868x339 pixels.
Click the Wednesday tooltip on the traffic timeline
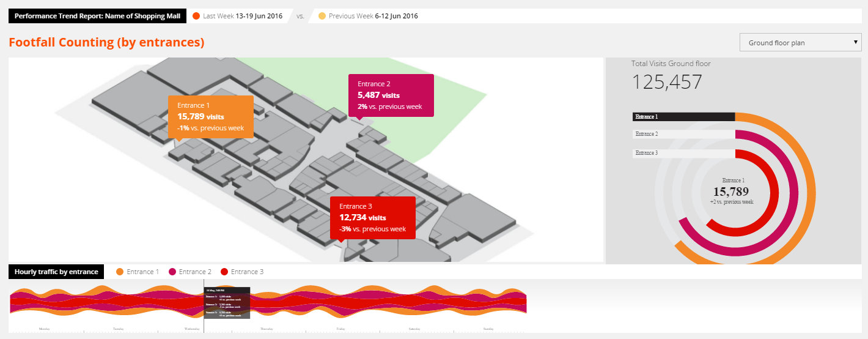(227, 303)
